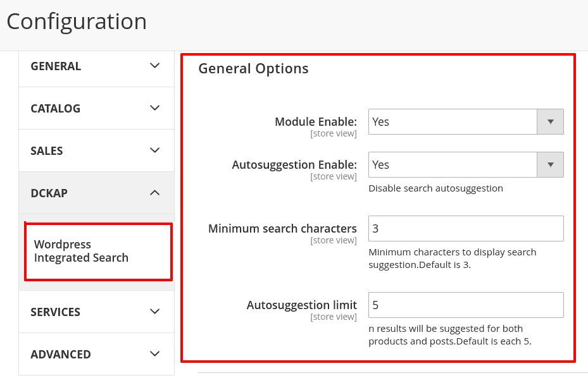Focus the Minimum search characters field
Screen dimensions: 588x378
pyautogui.click(x=466, y=228)
